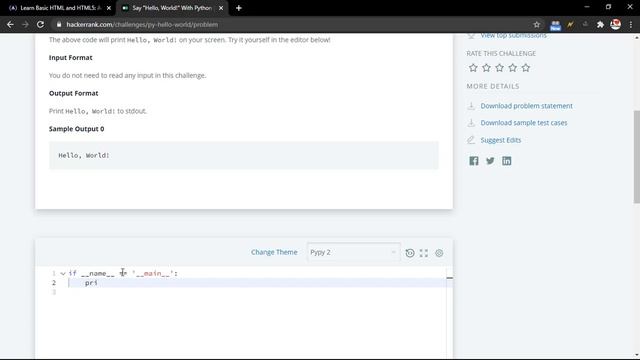Minimize the browser window
Screen dimensions: 640x360
(x=587, y=7)
